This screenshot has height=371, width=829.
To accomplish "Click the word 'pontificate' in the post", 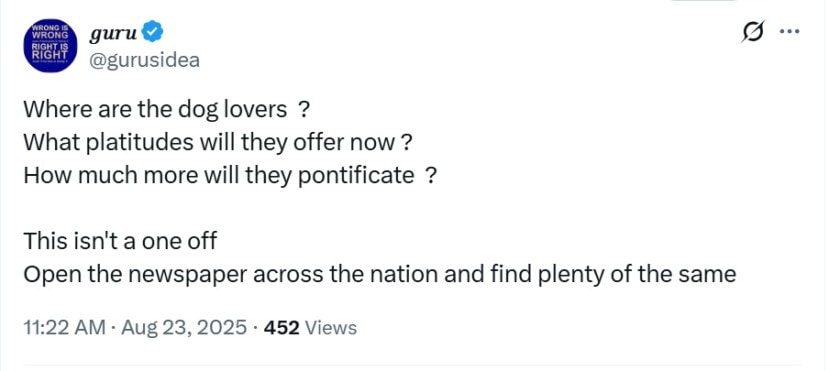I will pos(356,176).
